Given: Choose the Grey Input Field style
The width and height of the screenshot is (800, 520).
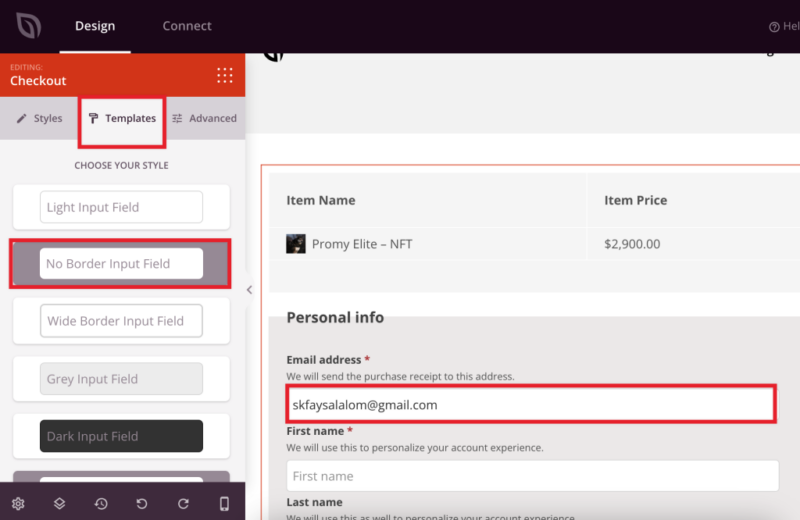Looking at the screenshot, I should pyautogui.click(x=121, y=379).
